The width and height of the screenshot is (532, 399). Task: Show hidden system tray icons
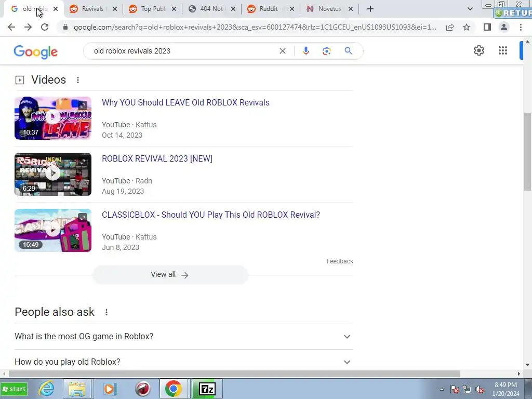442,389
